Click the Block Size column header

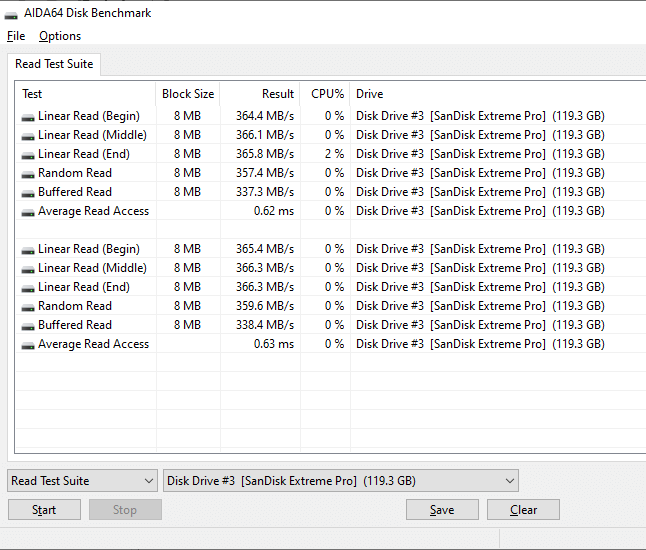click(x=188, y=94)
